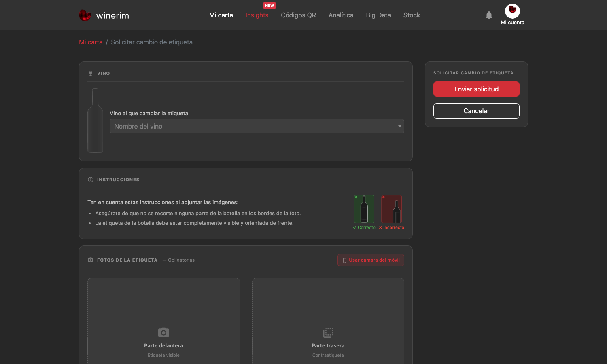Click the Parte delantera upload area
Screen dimensions: 607x364
click(163, 321)
